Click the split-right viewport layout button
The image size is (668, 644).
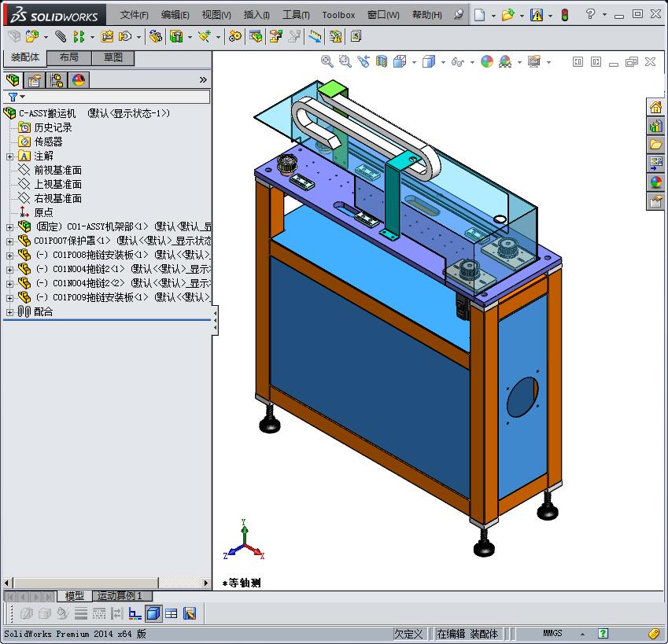[596, 62]
